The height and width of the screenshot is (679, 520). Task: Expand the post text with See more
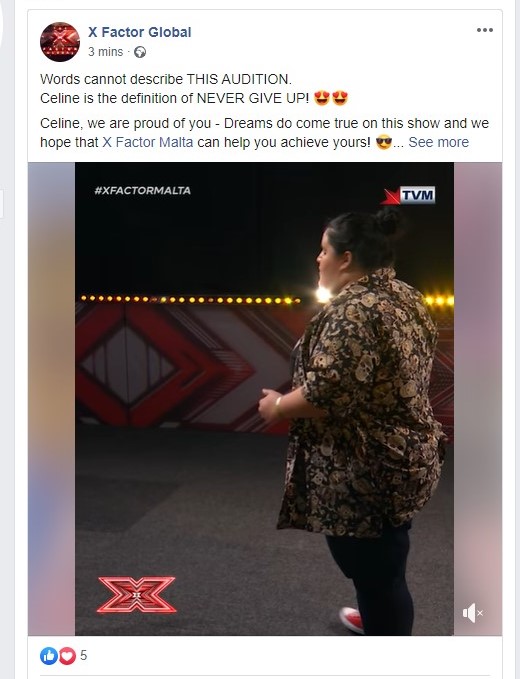coord(438,142)
